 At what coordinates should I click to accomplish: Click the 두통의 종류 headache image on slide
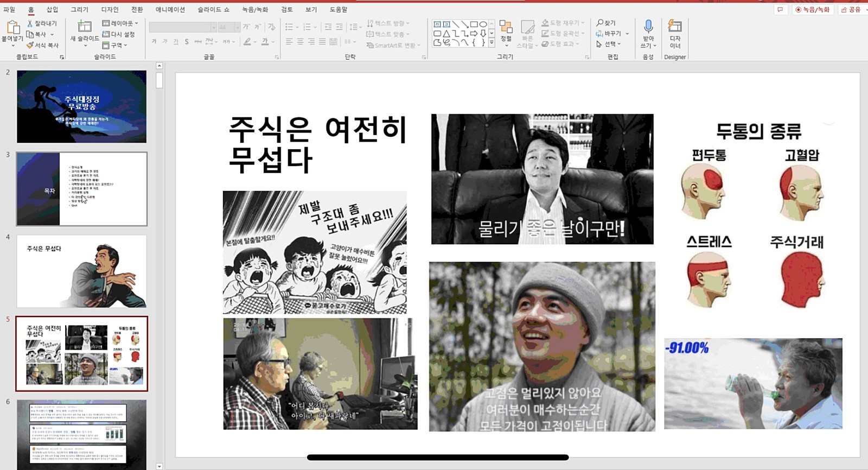point(755,215)
